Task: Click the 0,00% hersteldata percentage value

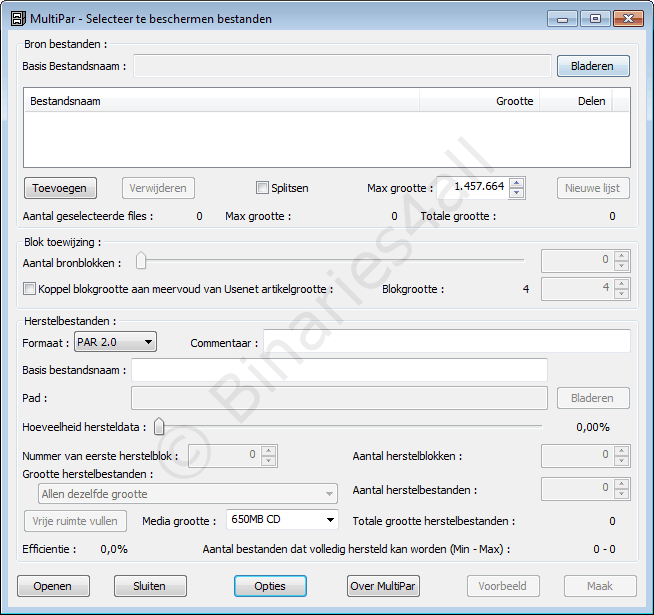Action: [593, 427]
